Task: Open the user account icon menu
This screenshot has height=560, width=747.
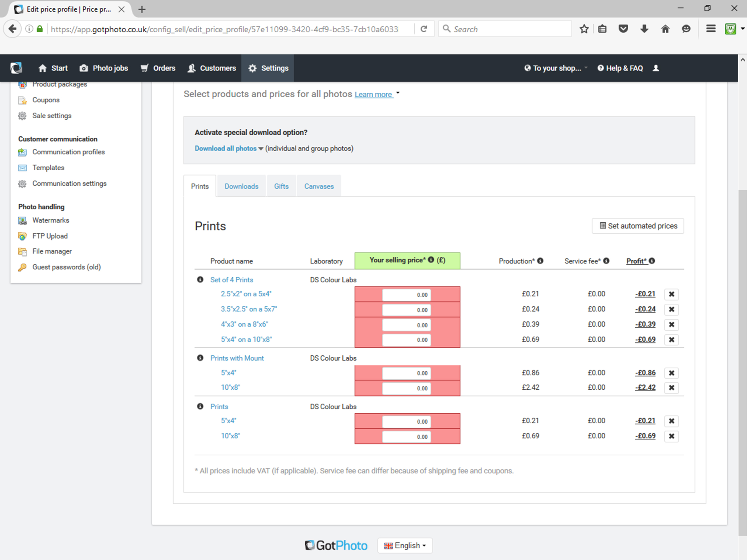Action: 656,68
